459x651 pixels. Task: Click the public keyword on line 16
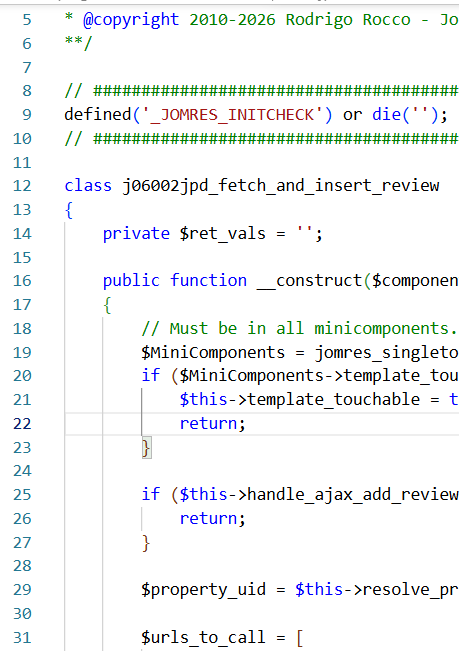click(x=131, y=281)
